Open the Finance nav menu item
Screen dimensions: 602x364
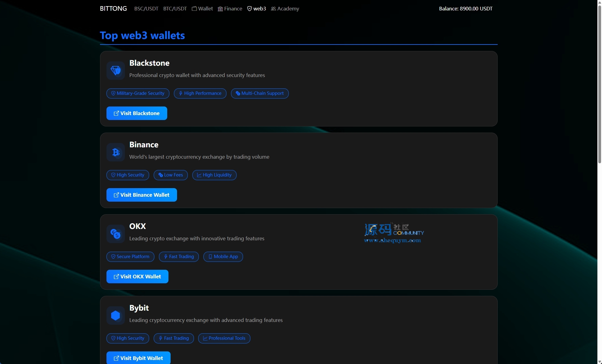point(230,9)
